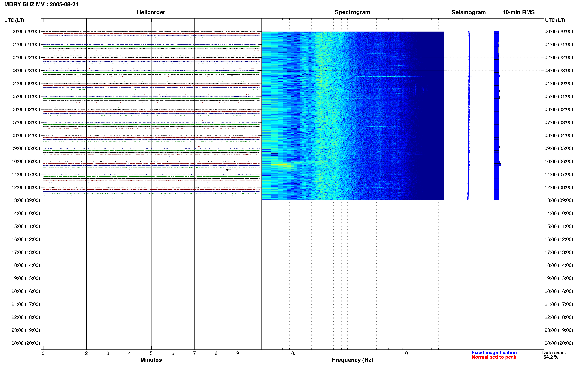The height and width of the screenshot is (368, 588).
Task: Click the Seismogram column heading
Action: coord(468,12)
